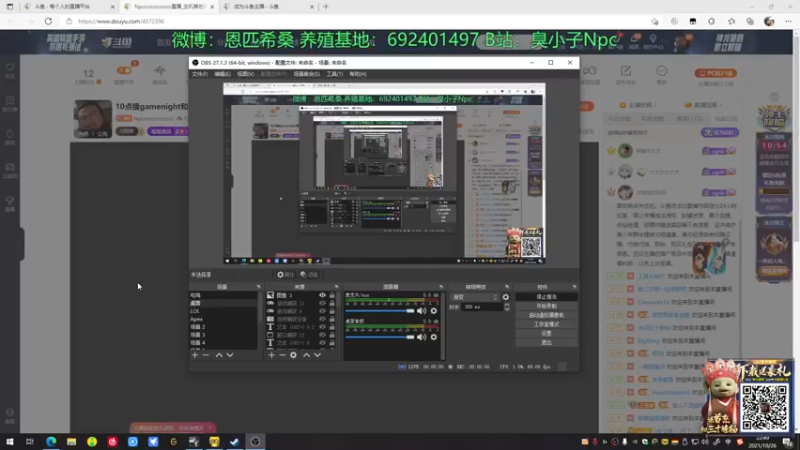Click the browser refresh icon
The width and height of the screenshot is (800, 450).
click(48, 21)
